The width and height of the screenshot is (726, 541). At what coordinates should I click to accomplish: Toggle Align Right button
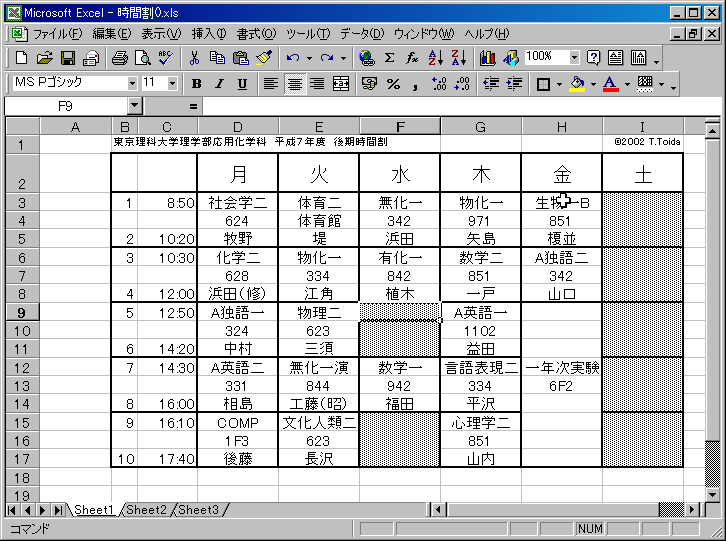point(317,84)
